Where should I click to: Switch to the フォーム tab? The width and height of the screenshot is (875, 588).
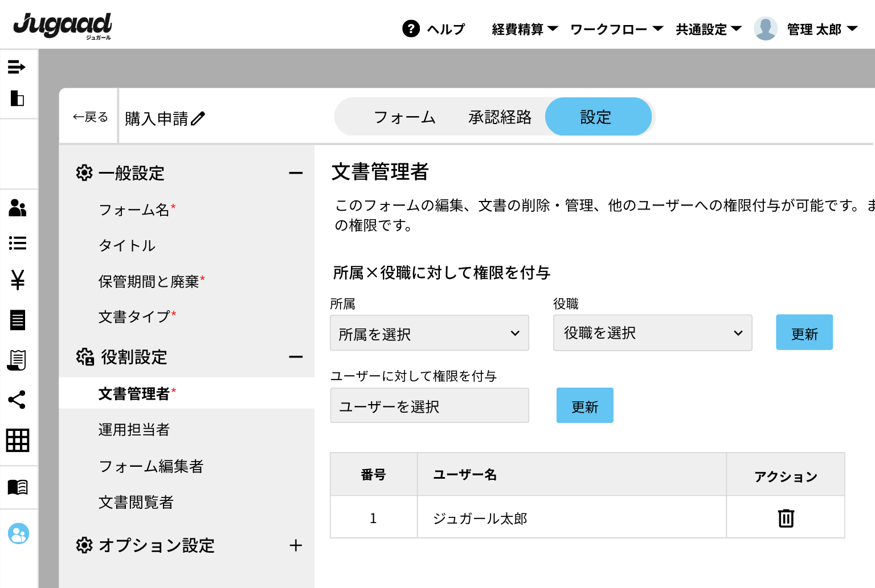404,117
